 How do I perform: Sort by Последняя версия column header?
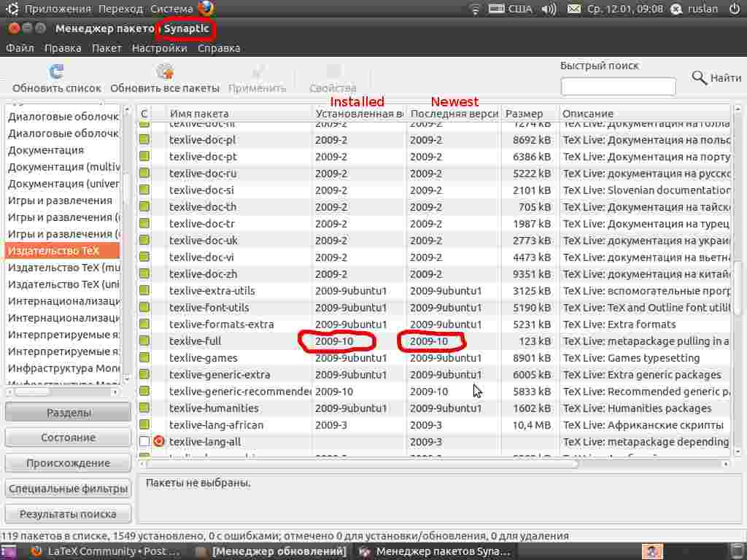454,113
